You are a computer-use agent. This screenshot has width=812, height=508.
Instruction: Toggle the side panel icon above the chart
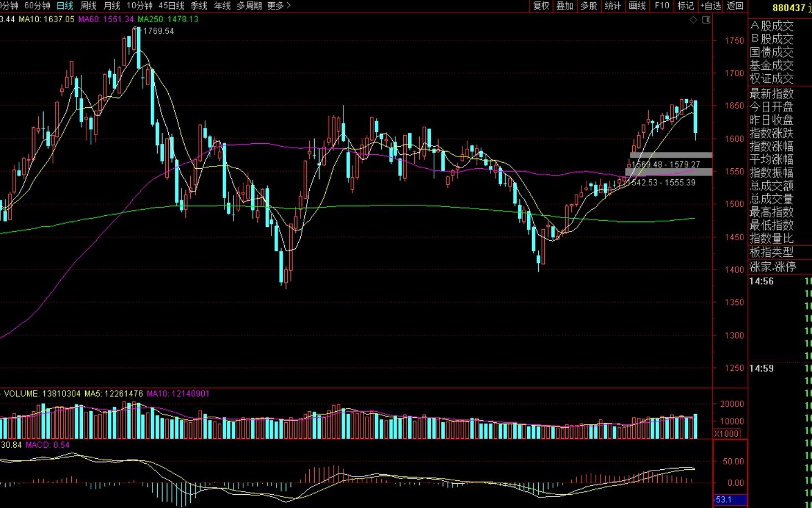coord(706,20)
